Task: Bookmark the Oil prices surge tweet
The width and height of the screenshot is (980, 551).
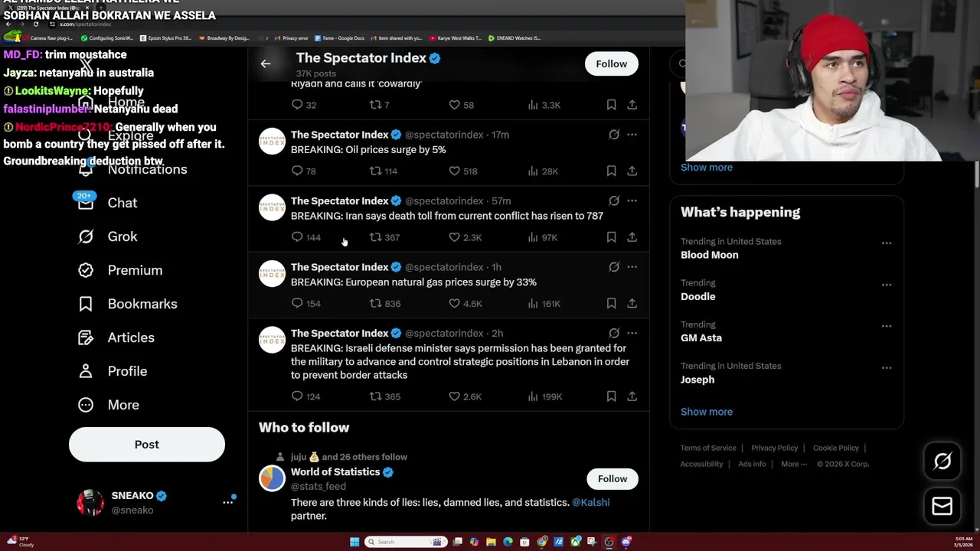Action: coord(611,171)
